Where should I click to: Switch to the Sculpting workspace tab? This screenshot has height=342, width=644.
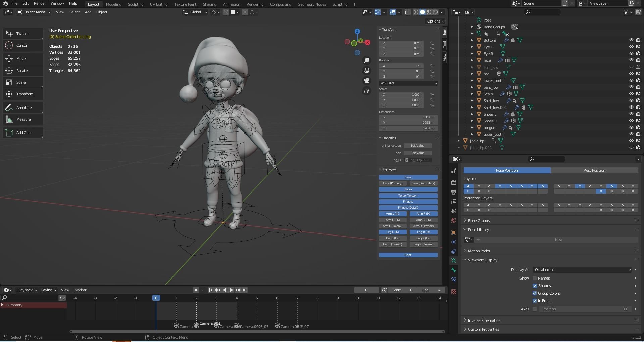[x=136, y=4]
